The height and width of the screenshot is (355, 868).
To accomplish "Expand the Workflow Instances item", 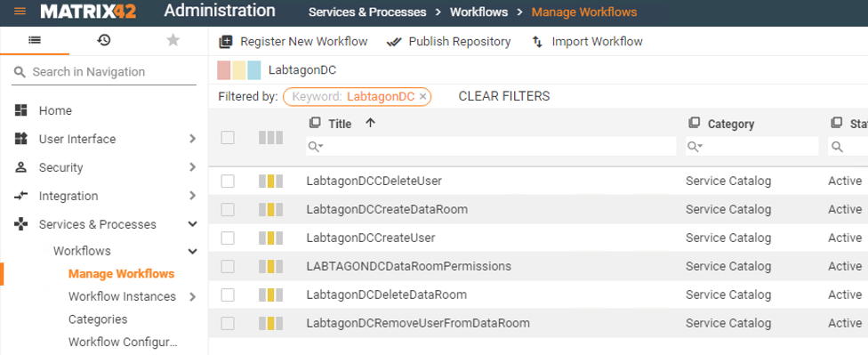I will click(x=192, y=297).
